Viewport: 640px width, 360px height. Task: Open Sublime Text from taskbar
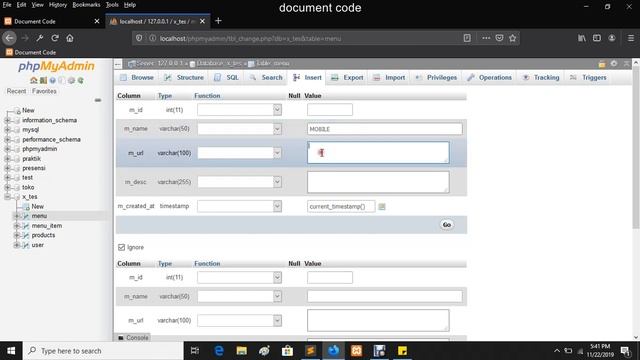(x=310, y=351)
